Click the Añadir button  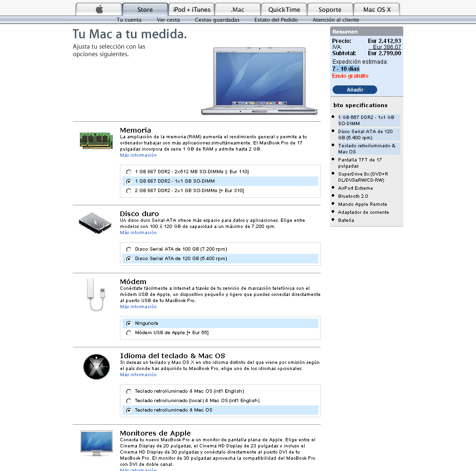click(355, 90)
